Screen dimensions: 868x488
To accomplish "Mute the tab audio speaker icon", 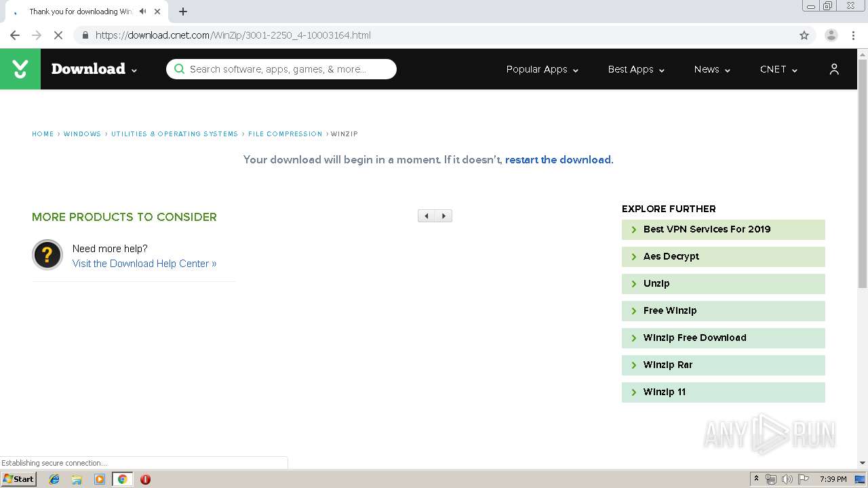I will coord(142,12).
